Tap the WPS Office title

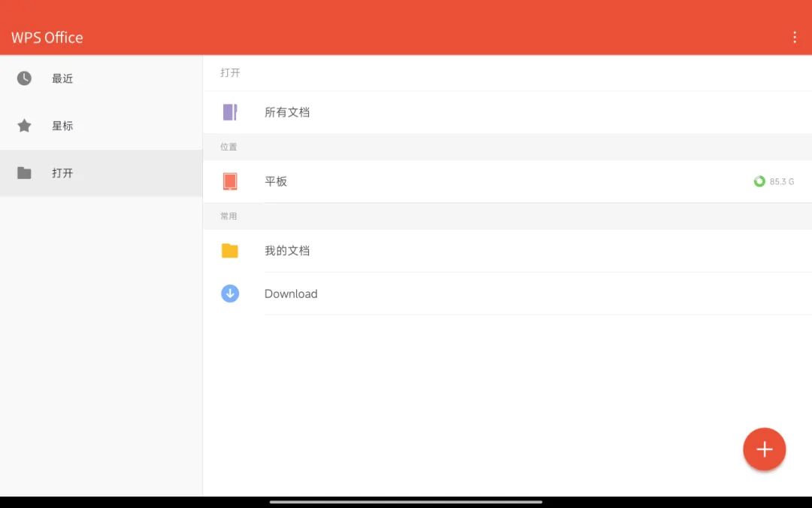click(x=47, y=38)
